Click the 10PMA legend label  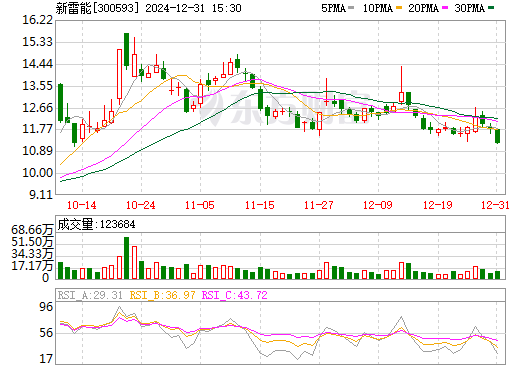[377, 8]
